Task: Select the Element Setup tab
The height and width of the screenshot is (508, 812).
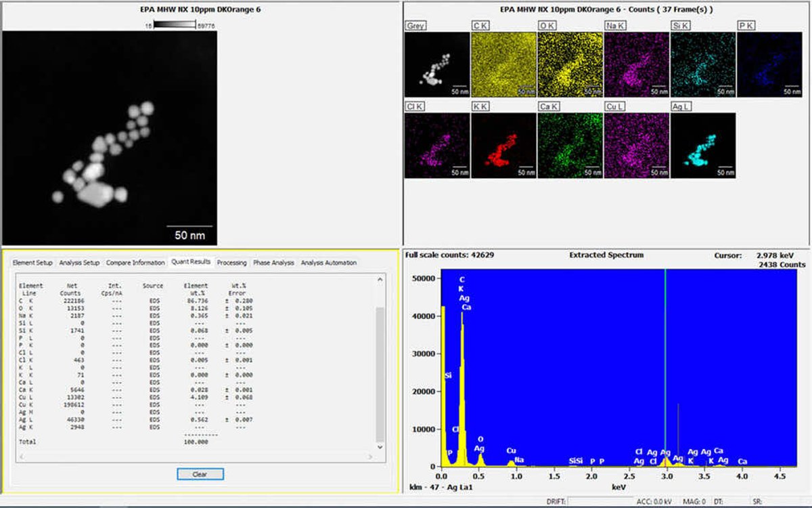Action: coord(32,263)
